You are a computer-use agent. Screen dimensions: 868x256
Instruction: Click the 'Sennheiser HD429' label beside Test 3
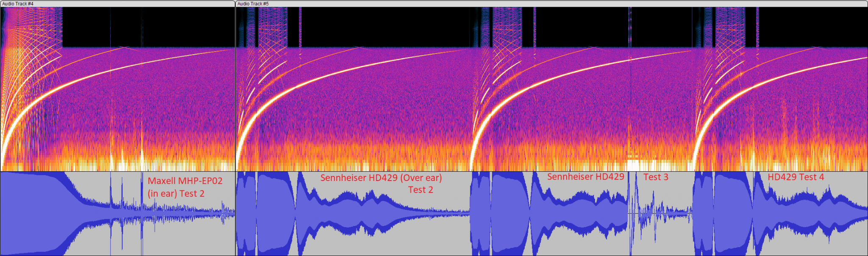pos(586,177)
